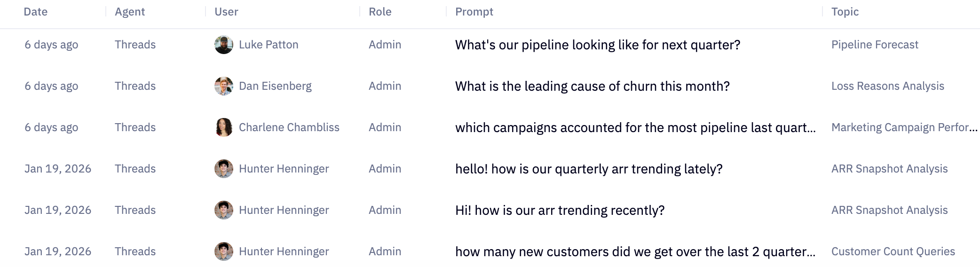Open the "hello! how is our quarterly arr" prompt
This screenshot has height=267, width=980.
(588, 169)
